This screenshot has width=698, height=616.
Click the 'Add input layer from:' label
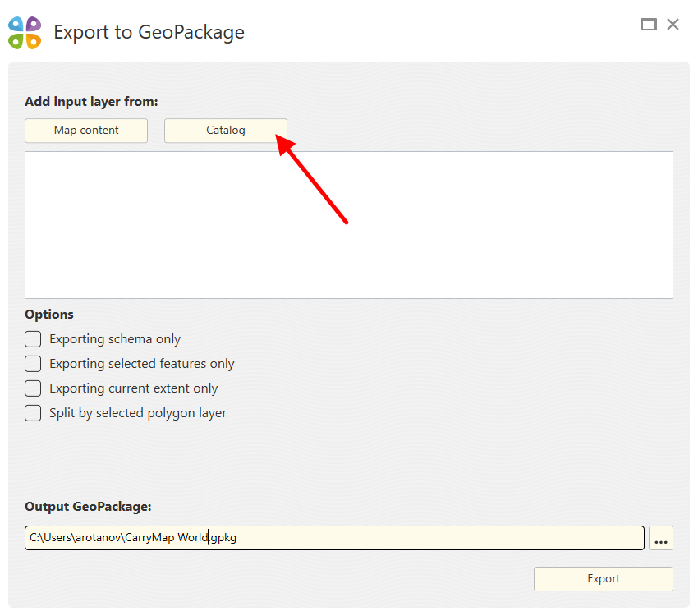point(91,102)
